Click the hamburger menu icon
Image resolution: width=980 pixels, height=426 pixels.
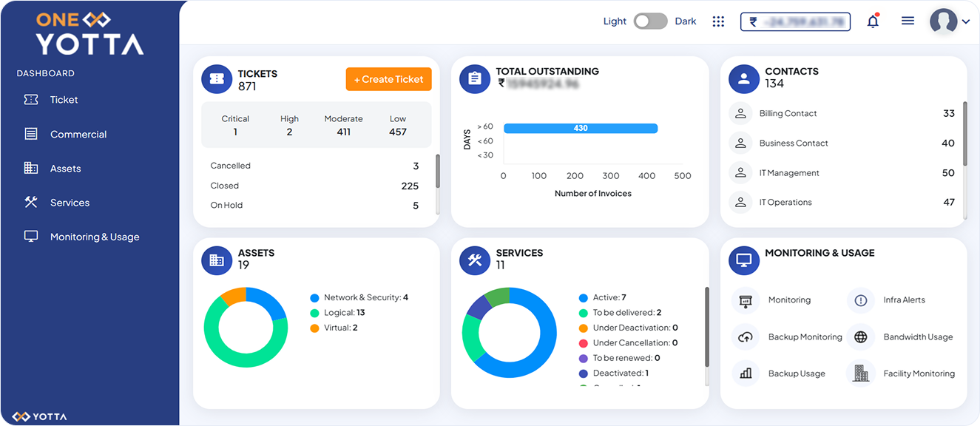click(908, 20)
